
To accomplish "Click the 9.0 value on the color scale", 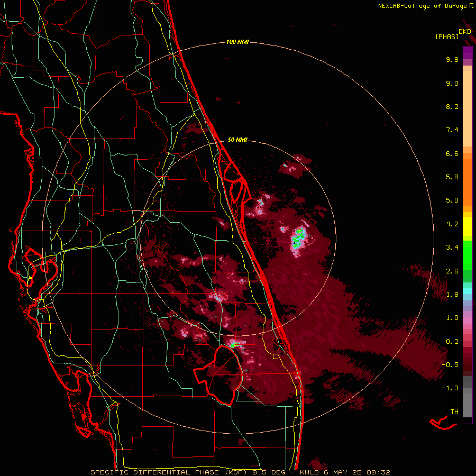I will (x=452, y=83).
